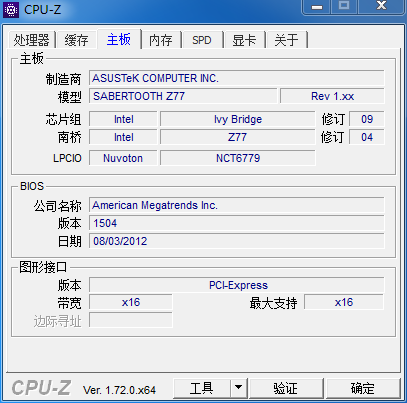Click the Intel field in 南桥 row
407x403 pixels.
123,137
